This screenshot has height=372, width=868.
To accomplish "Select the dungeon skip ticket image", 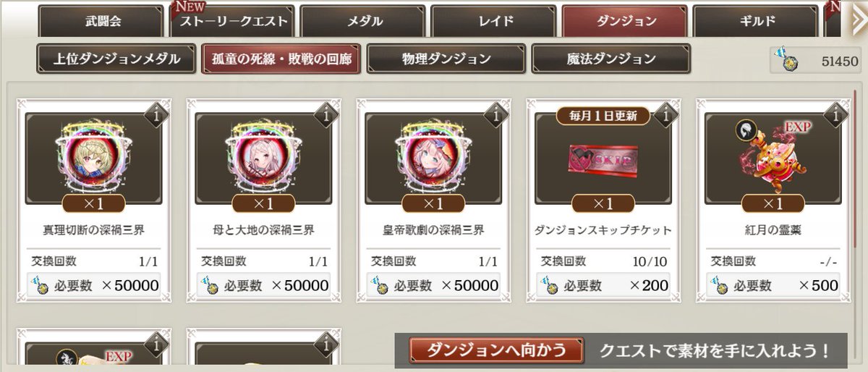I will [602, 159].
